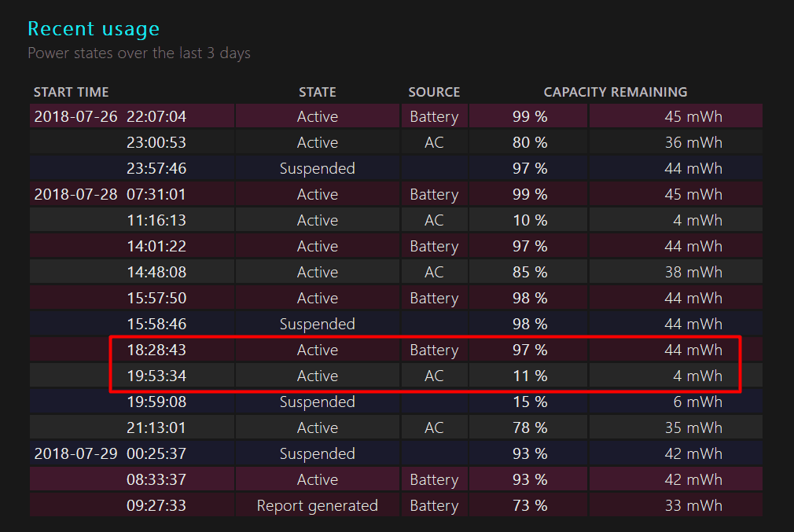Select the 38 mWh capacity cell
The image size is (794, 532).
click(693, 272)
